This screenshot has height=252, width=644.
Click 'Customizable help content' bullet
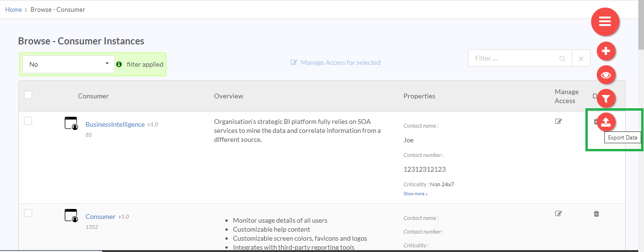(x=272, y=229)
